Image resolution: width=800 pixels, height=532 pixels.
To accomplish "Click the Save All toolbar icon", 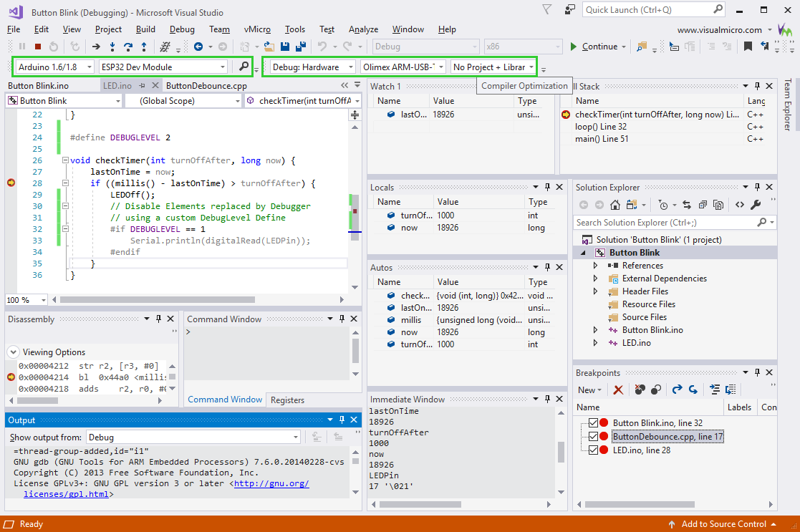I will [301, 46].
